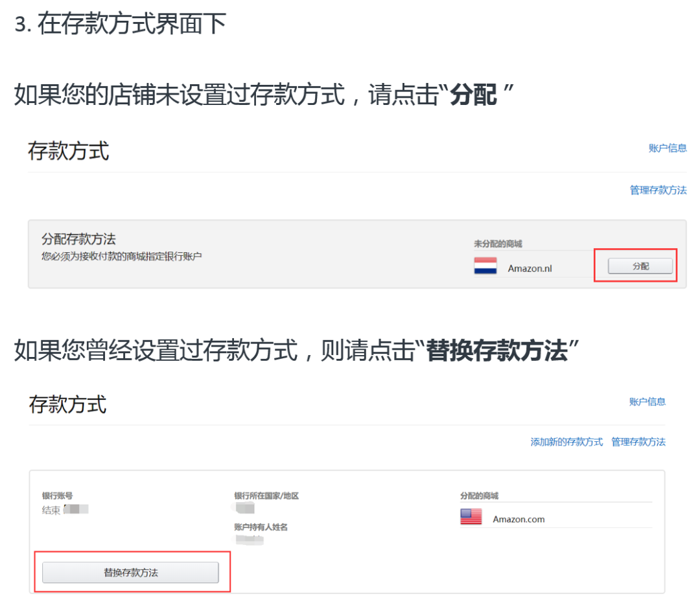This screenshot has height=609, width=700.
Task: Open the 管理存款方法 link in the top screenshot
Action: [x=659, y=190]
